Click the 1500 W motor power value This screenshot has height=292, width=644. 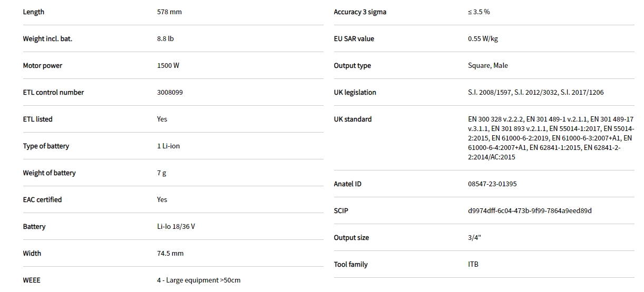(x=168, y=65)
